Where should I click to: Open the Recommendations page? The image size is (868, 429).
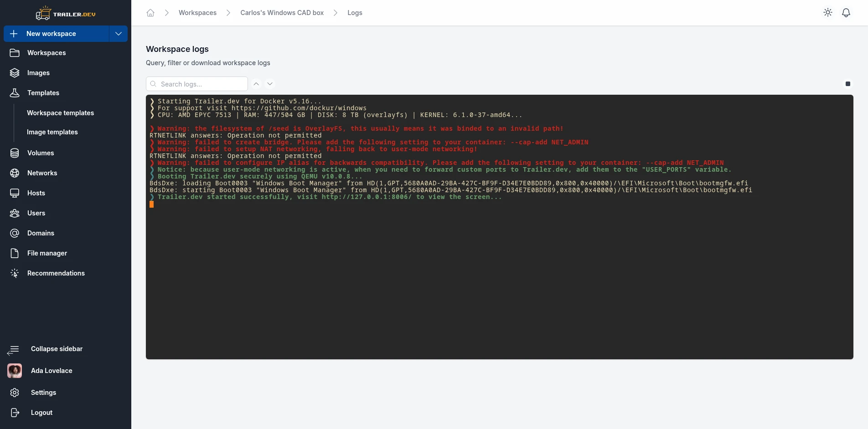click(66, 273)
